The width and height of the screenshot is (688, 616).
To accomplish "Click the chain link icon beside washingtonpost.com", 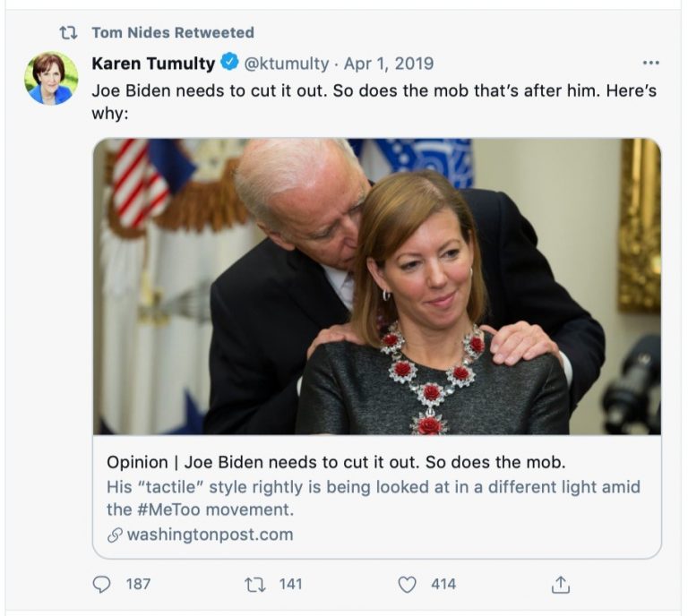I will point(113,535).
